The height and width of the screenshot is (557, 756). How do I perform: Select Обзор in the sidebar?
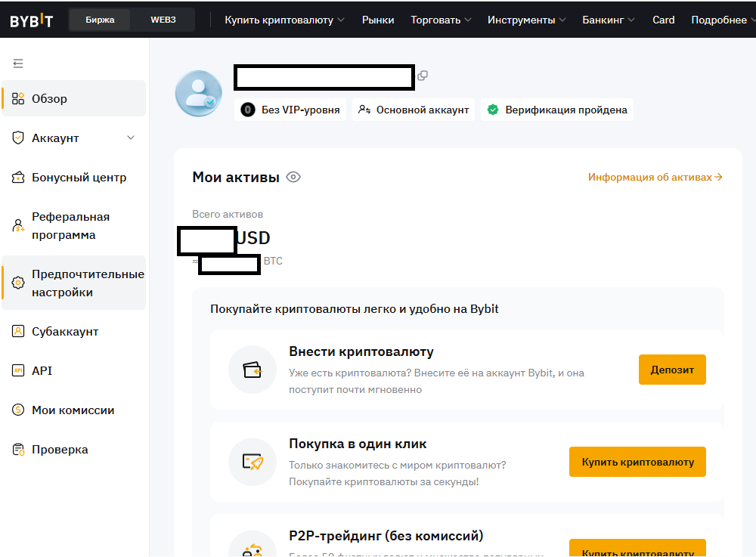point(74,98)
